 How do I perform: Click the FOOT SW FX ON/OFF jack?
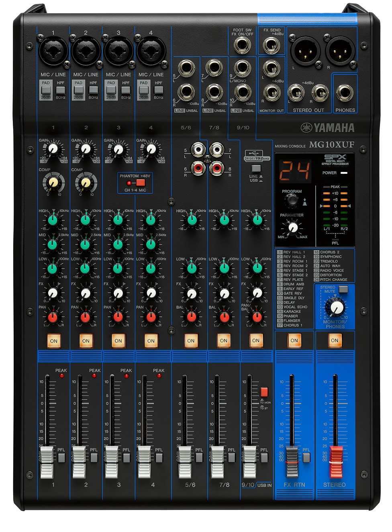point(242,45)
